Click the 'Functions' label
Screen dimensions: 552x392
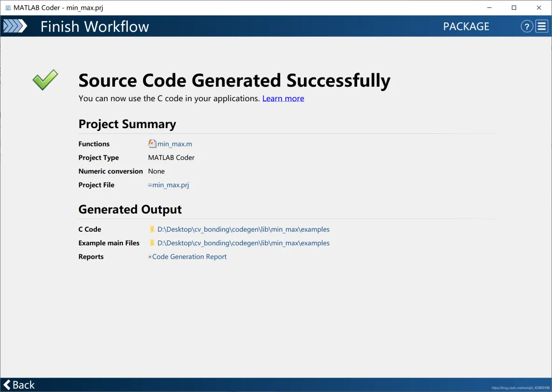(94, 144)
